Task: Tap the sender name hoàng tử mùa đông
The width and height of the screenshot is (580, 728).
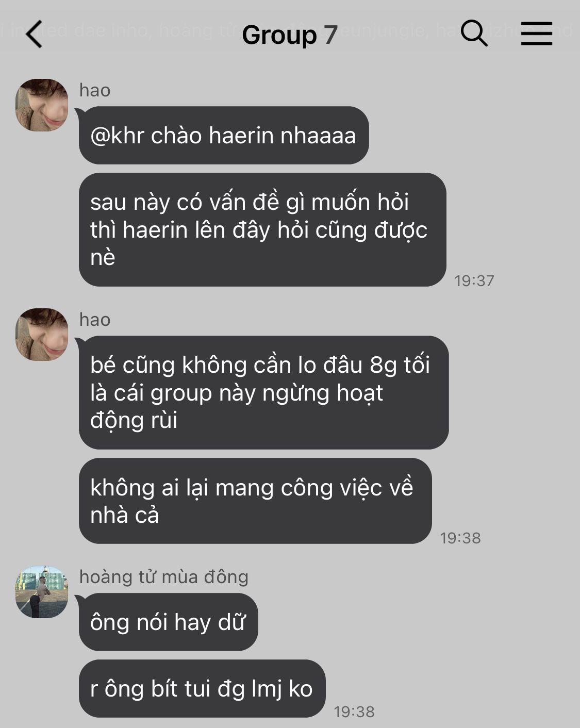Action: (164, 576)
